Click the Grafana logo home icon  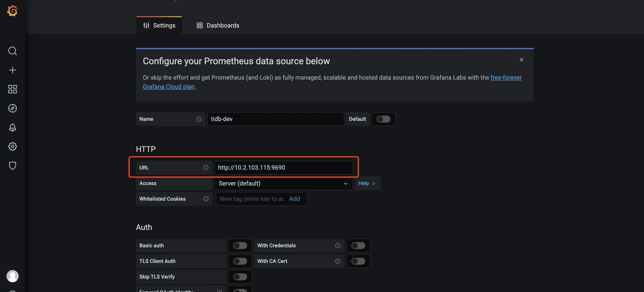(x=12, y=11)
